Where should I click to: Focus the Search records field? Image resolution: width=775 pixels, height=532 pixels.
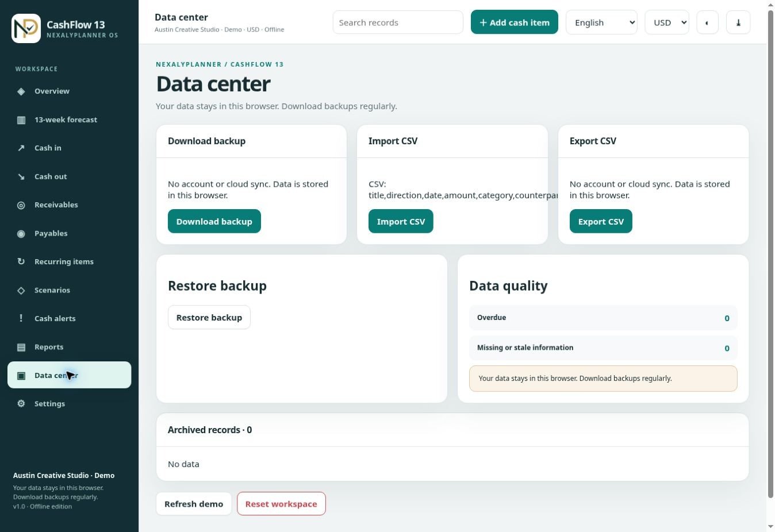pos(398,22)
